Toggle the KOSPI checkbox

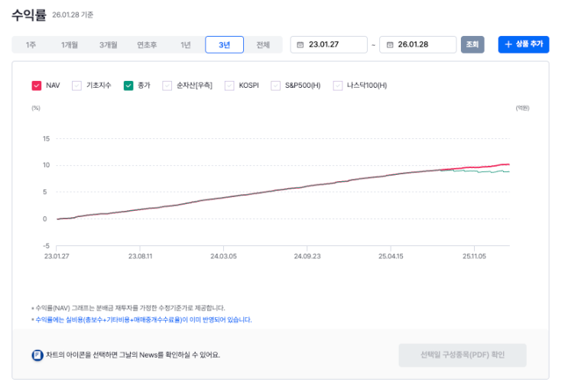229,86
